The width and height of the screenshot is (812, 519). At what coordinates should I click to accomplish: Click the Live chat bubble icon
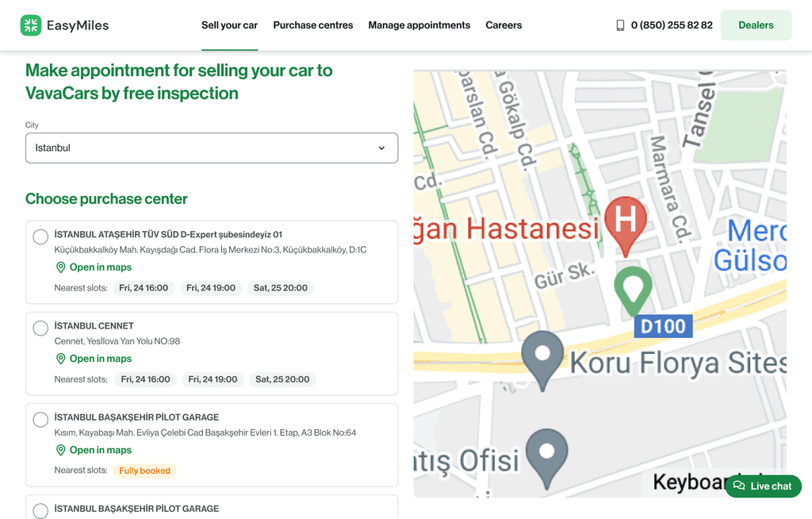(739, 486)
